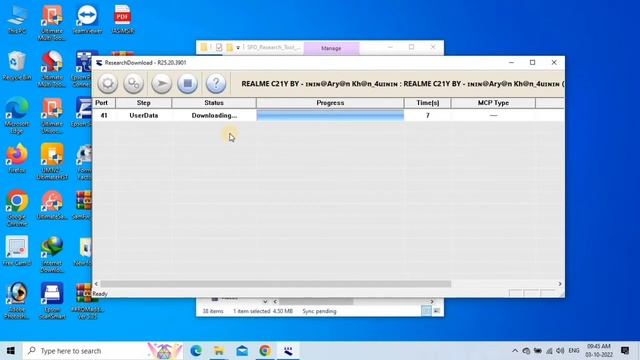Click 'Ready' in the status bar
640x360 pixels.
[100, 293]
